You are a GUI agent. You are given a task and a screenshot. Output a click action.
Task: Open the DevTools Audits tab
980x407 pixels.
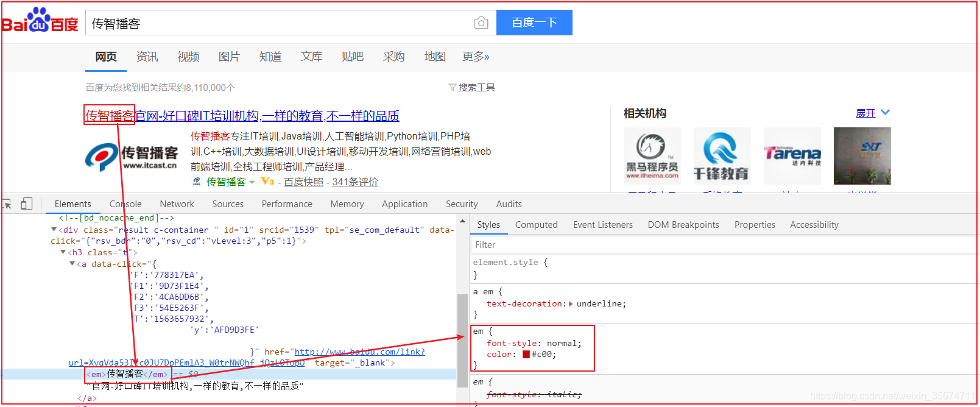pos(509,204)
